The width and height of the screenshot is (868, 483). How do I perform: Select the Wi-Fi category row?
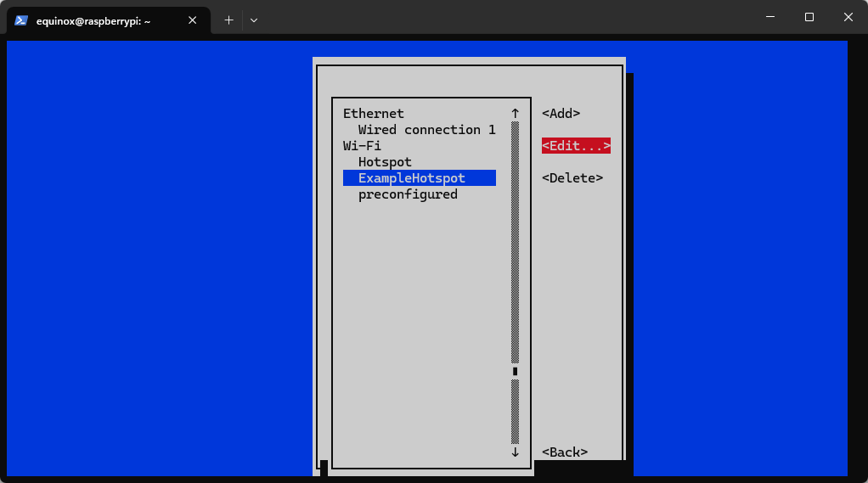point(362,145)
